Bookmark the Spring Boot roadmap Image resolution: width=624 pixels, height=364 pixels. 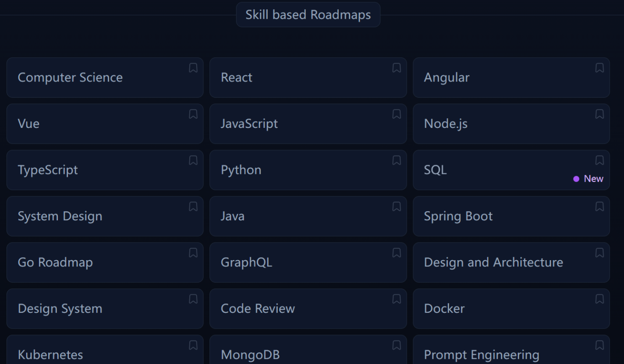pyautogui.click(x=599, y=207)
